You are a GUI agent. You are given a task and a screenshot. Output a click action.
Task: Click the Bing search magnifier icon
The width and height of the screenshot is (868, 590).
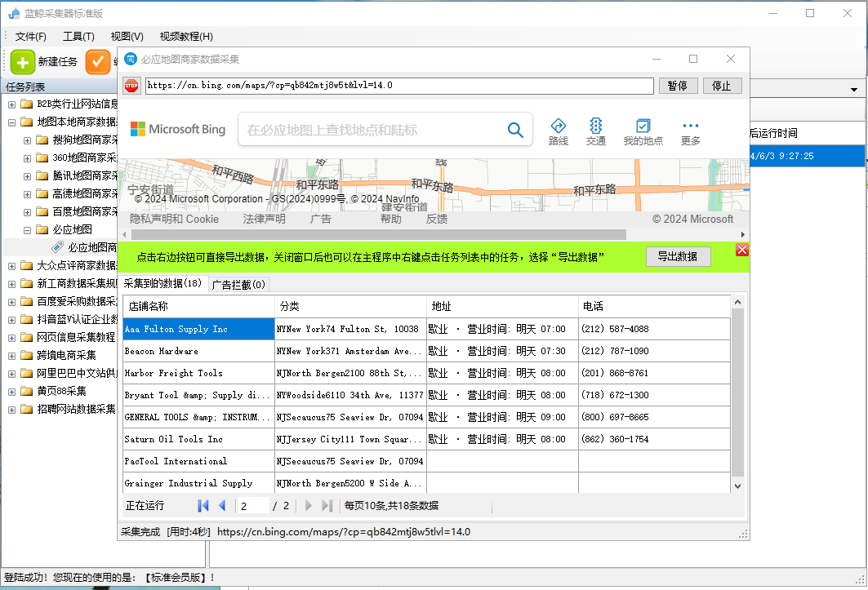click(514, 130)
